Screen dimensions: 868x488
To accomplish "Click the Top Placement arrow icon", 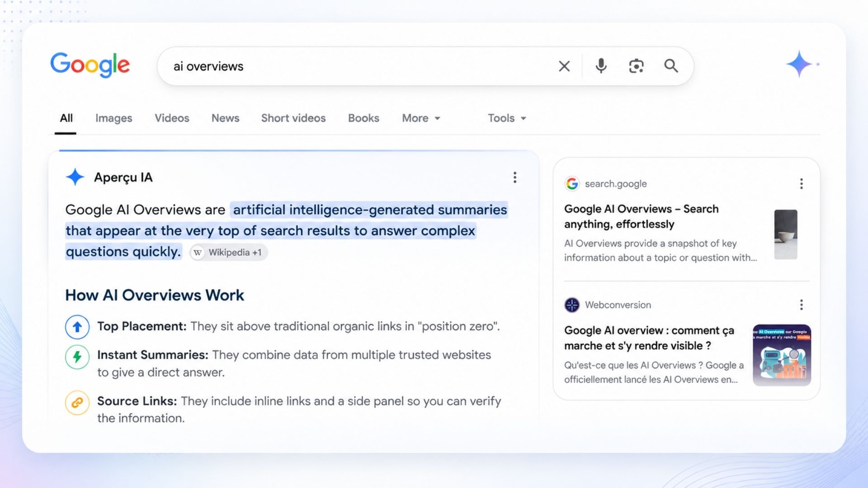I will 77,327.
